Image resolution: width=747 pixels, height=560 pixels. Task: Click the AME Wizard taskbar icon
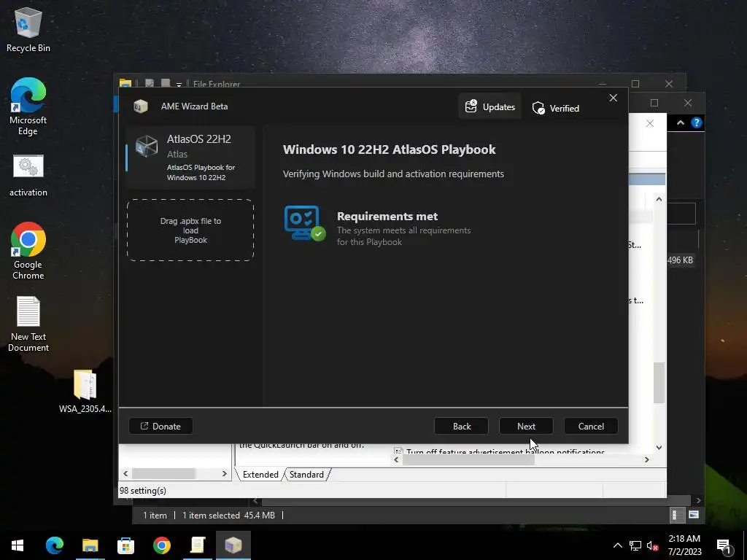pyautogui.click(x=233, y=545)
